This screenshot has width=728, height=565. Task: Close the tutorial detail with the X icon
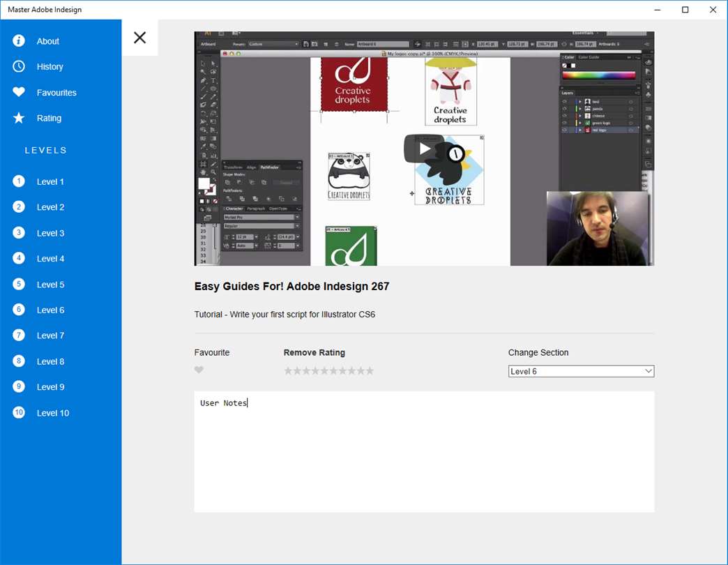tap(139, 38)
